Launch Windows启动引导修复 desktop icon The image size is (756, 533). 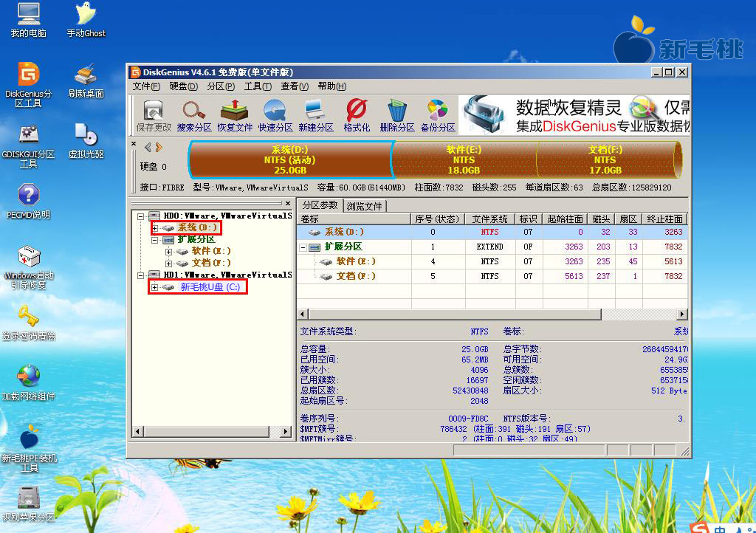click(x=29, y=267)
